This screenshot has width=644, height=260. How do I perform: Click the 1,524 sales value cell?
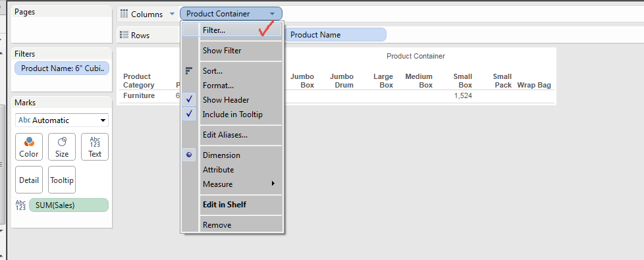click(x=464, y=95)
